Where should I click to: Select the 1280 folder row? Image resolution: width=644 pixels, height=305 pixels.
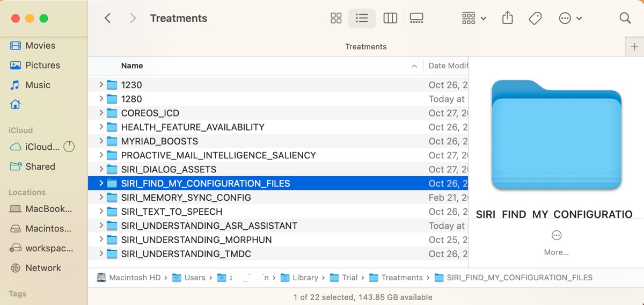coord(278,99)
